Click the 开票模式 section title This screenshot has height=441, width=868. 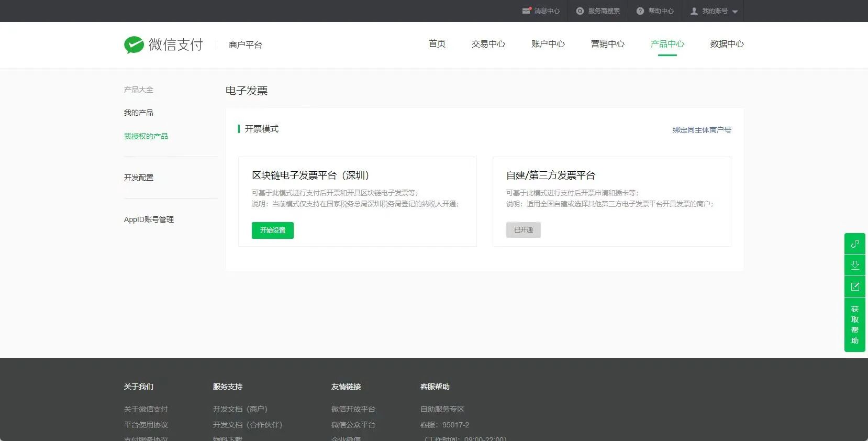click(x=262, y=129)
